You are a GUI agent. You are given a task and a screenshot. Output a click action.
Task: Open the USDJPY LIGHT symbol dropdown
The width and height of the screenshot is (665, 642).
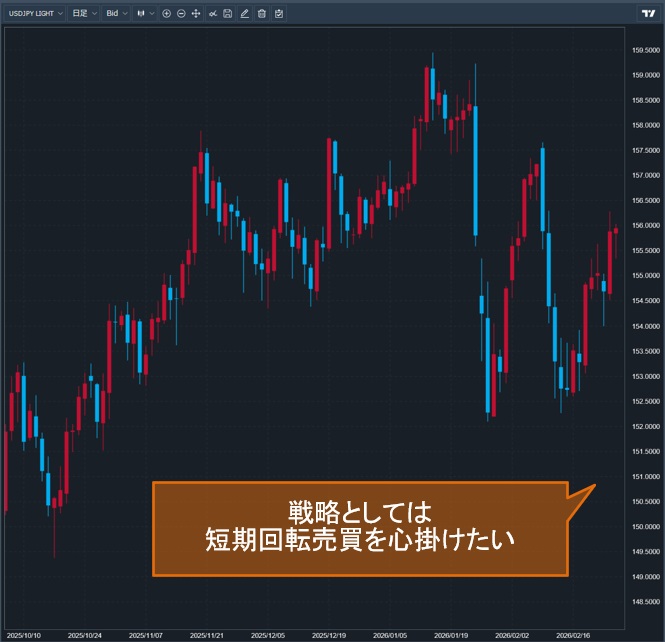point(36,14)
